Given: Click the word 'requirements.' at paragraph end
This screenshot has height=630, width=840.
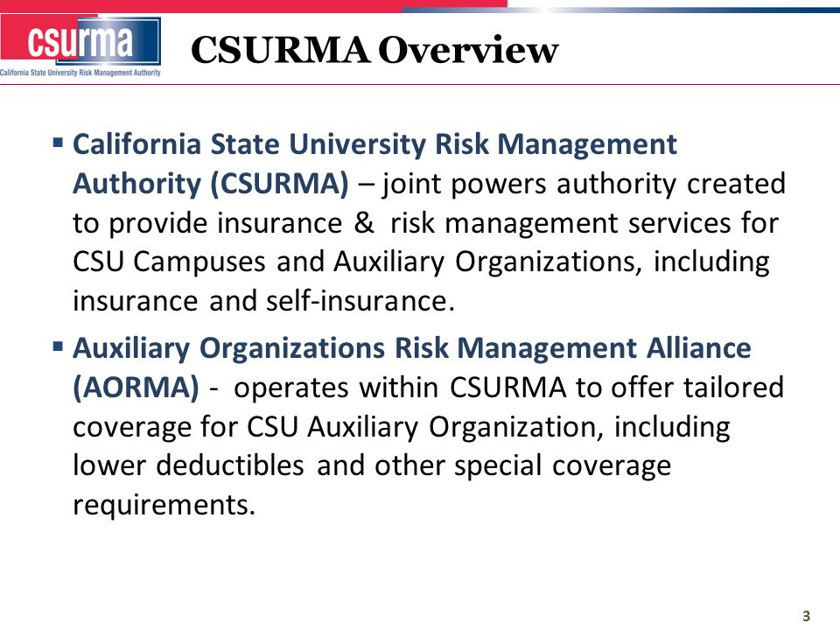Looking at the screenshot, I should coord(164,505).
